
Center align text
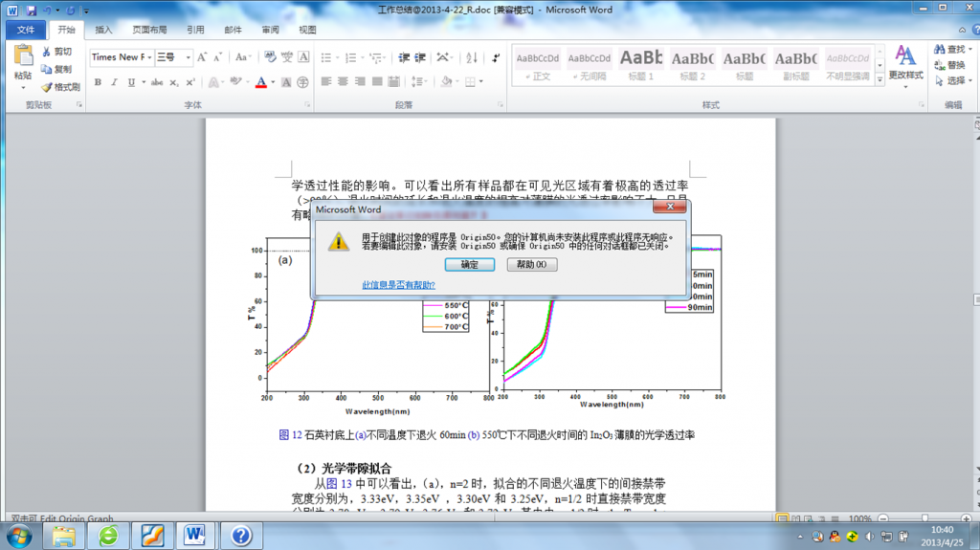[x=344, y=81]
